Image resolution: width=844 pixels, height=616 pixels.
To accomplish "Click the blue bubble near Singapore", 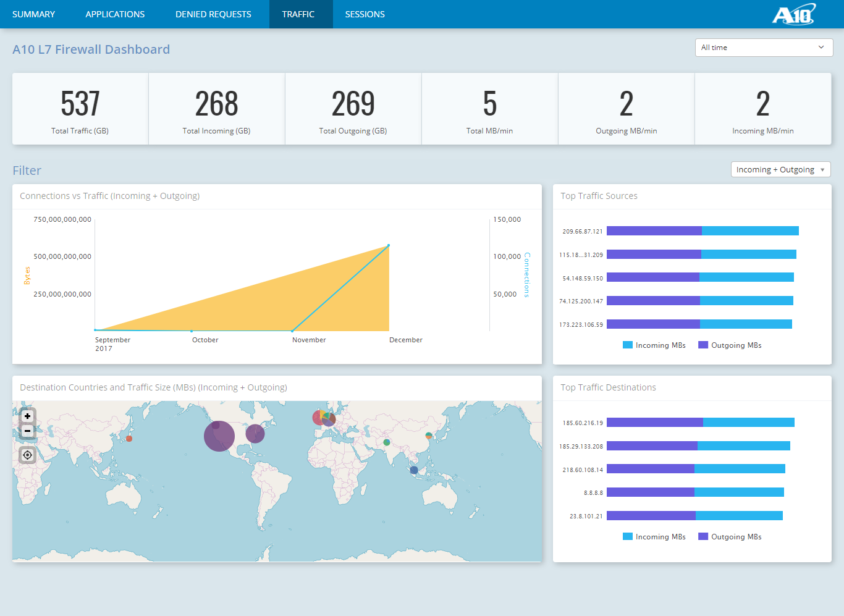I will 414,470.
